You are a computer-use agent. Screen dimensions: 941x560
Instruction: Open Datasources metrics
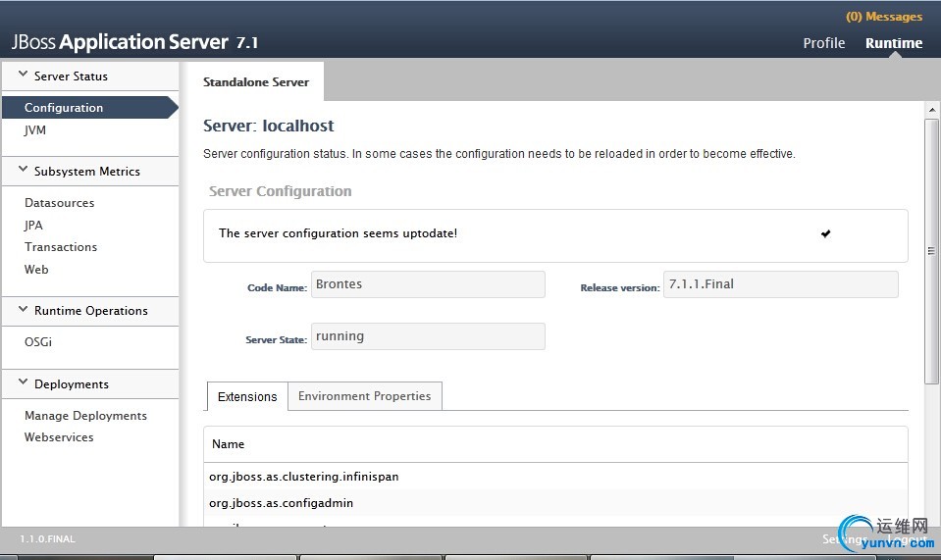pyautogui.click(x=60, y=203)
